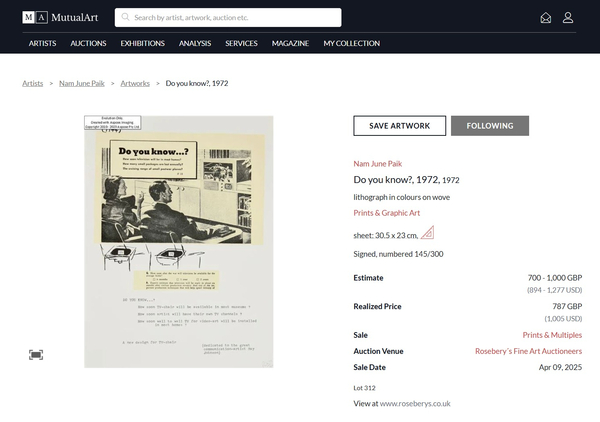Go to Nam June Paik breadcrumb link
600x422 pixels.
pos(82,83)
